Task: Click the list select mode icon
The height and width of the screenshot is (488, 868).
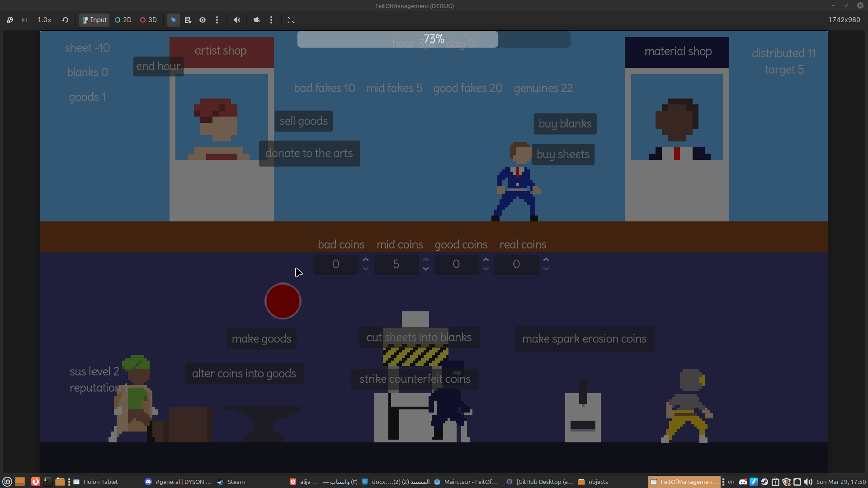Action: pyautogui.click(x=188, y=20)
